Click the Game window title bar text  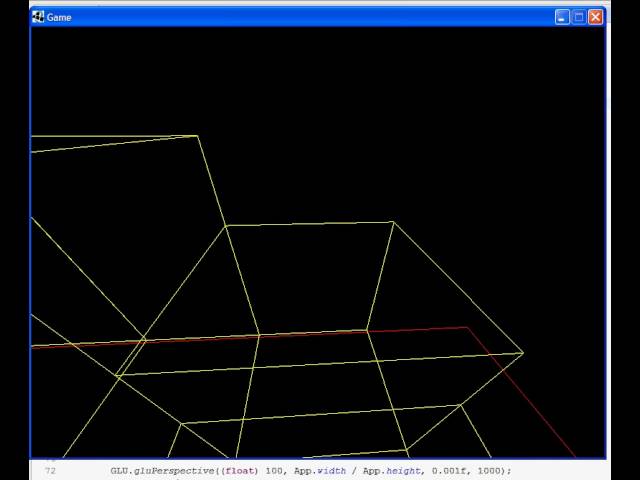(x=59, y=18)
